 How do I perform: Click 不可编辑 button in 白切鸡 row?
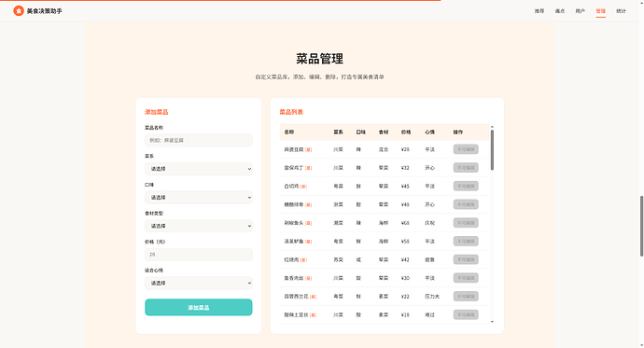click(466, 186)
